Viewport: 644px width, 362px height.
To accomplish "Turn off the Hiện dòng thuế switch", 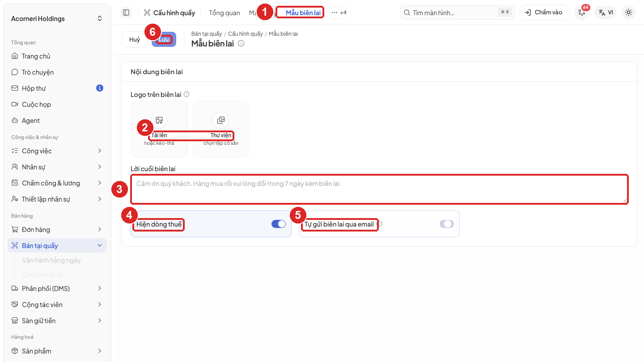I will point(279,224).
